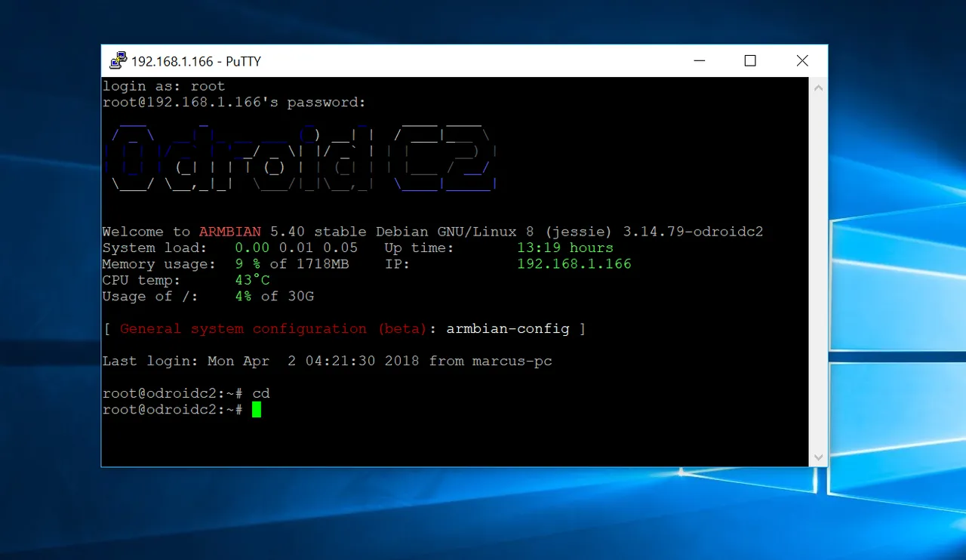Open the PuTTY system menu icon
Screen dimensions: 966x560
[118, 61]
